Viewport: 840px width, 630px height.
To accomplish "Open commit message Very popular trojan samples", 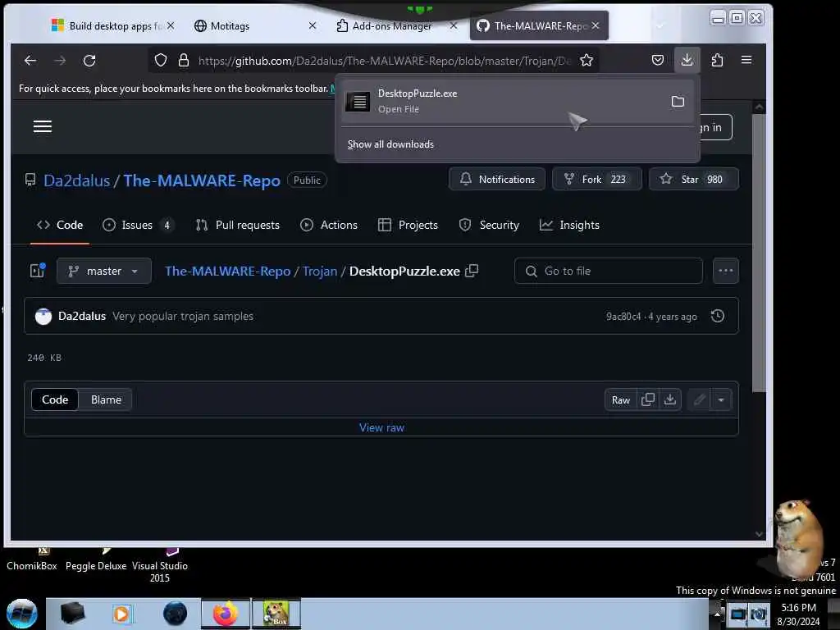I will click(x=183, y=316).
